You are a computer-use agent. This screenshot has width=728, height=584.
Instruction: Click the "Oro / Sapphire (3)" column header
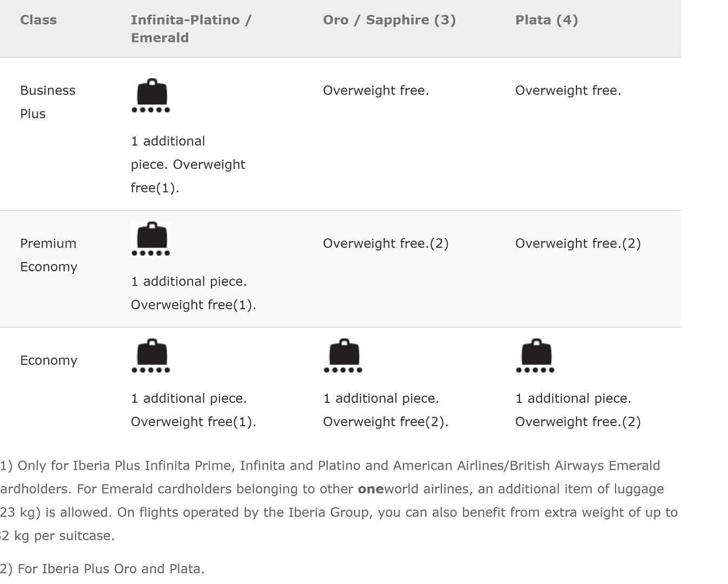pos(389,20)
